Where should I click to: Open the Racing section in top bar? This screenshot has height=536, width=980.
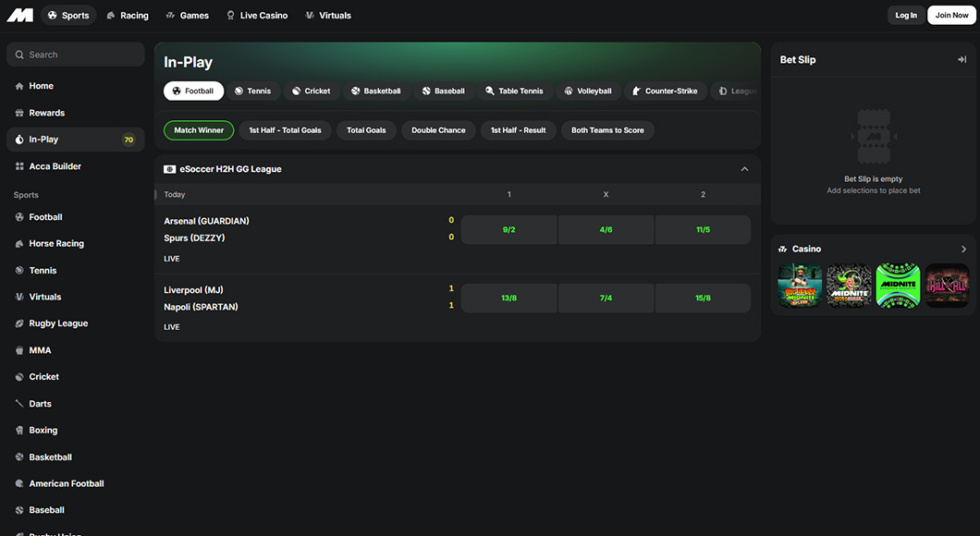click(128, 15)
